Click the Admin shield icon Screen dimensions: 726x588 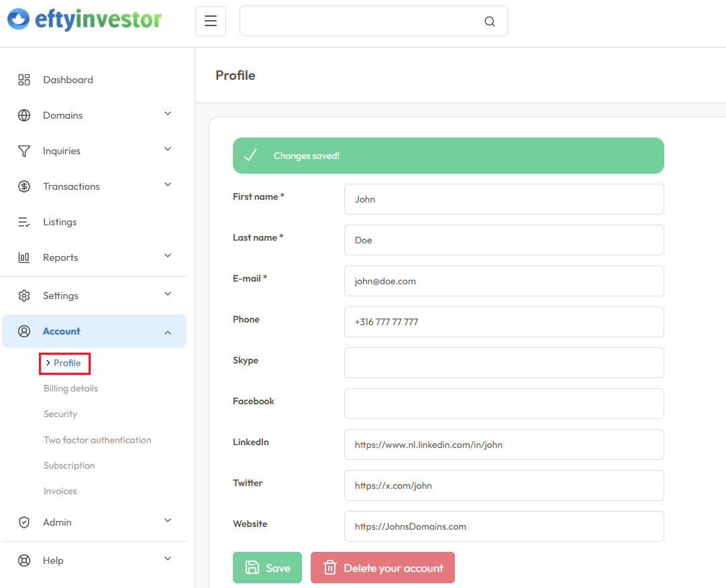(24, 522)
